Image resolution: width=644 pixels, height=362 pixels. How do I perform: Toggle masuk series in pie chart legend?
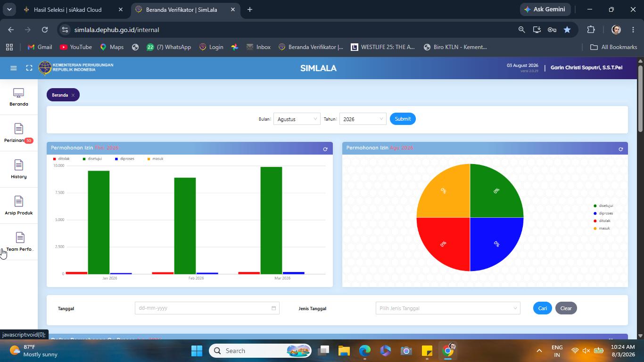602,228
